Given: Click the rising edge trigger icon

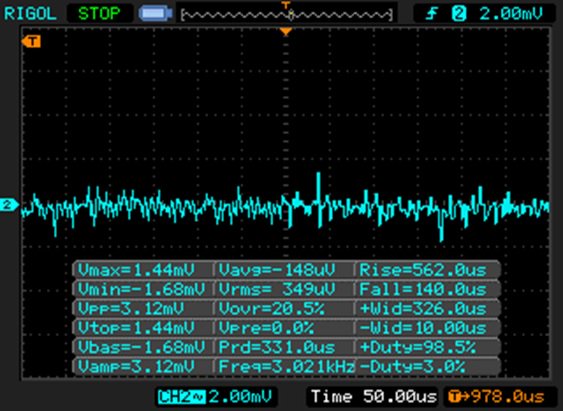Looking at the screenshot, I should pos(432,14).
